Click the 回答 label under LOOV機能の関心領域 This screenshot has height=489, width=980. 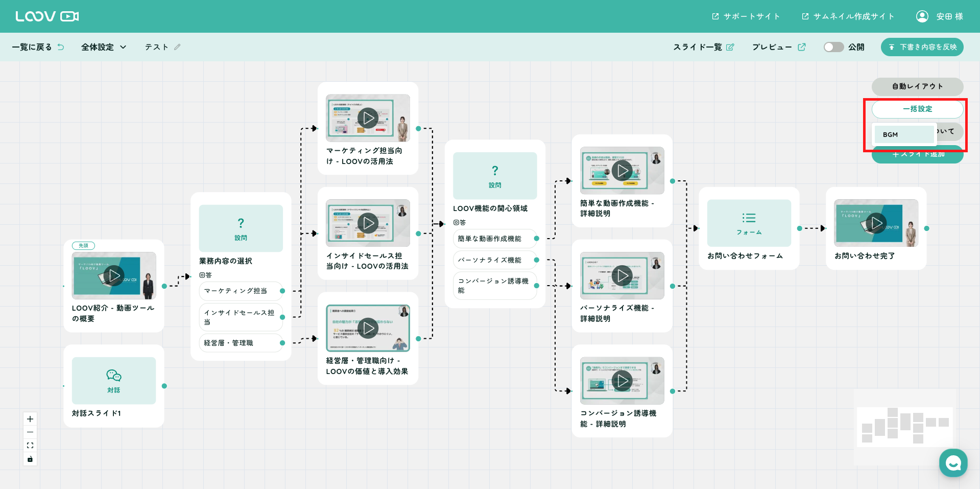pos(460,222)
